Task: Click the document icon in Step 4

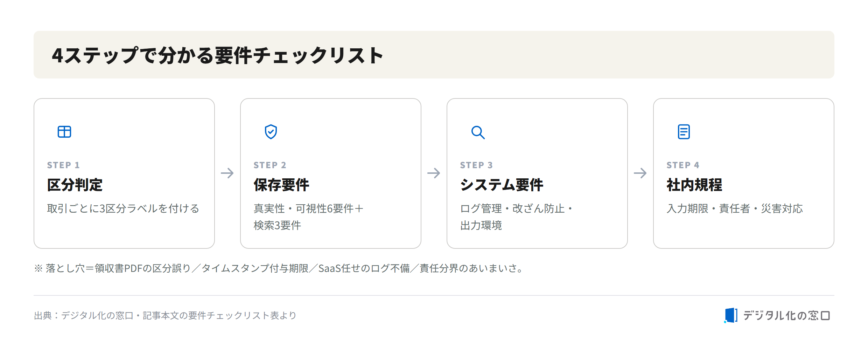Action: [684, 132]
